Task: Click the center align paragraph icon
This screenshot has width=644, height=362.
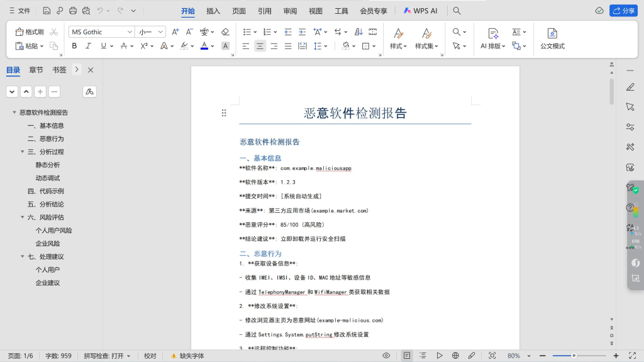Action: (260, 46)
